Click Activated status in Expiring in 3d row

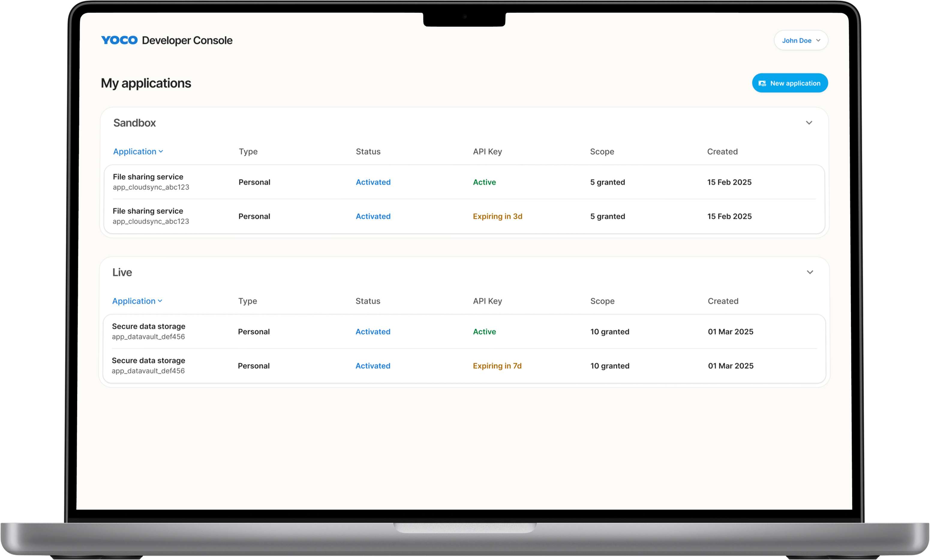(x=373, y=216)
